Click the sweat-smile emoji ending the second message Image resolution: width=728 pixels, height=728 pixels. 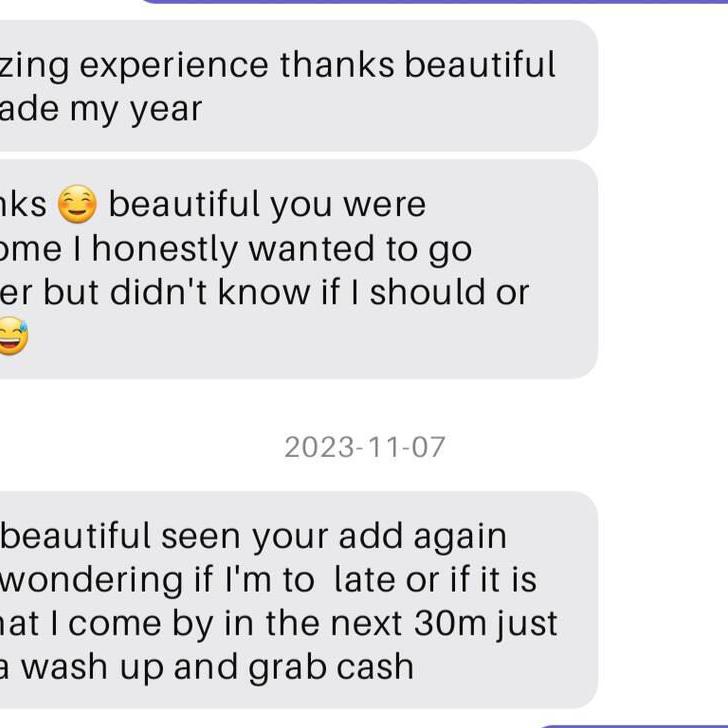(x=10, y=338)
